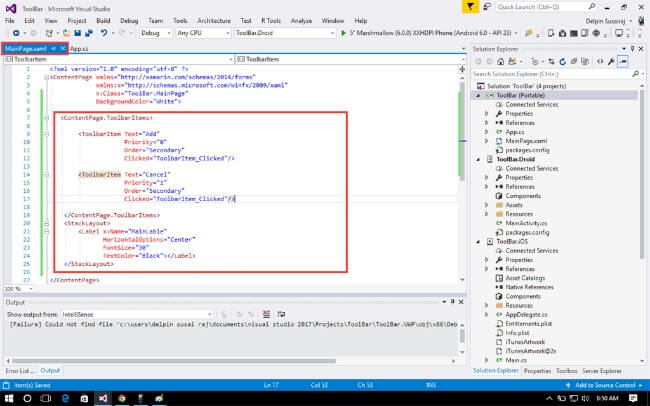The height and width of the screenshot is (406, 650).
Task: Toggle auto-hide pin on Solution Explorer
Action: point(633,48)
